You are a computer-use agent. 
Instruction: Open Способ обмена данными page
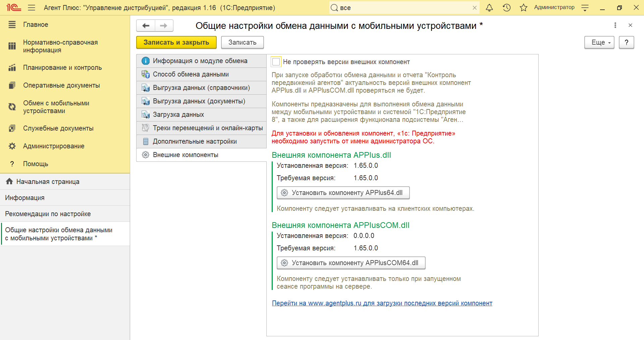point(201,74)
